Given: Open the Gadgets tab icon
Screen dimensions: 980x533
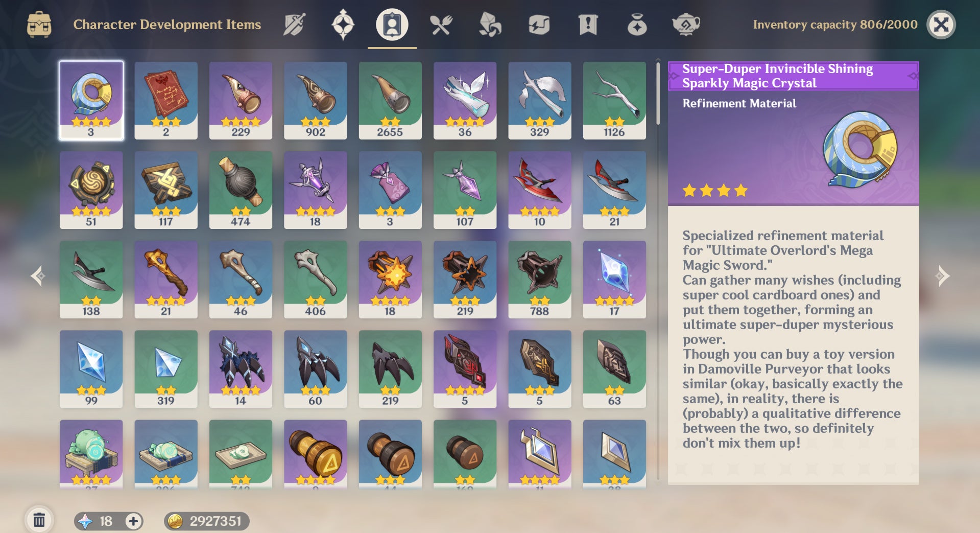Looking at the screenshot, I should click(x=539, y=25).
